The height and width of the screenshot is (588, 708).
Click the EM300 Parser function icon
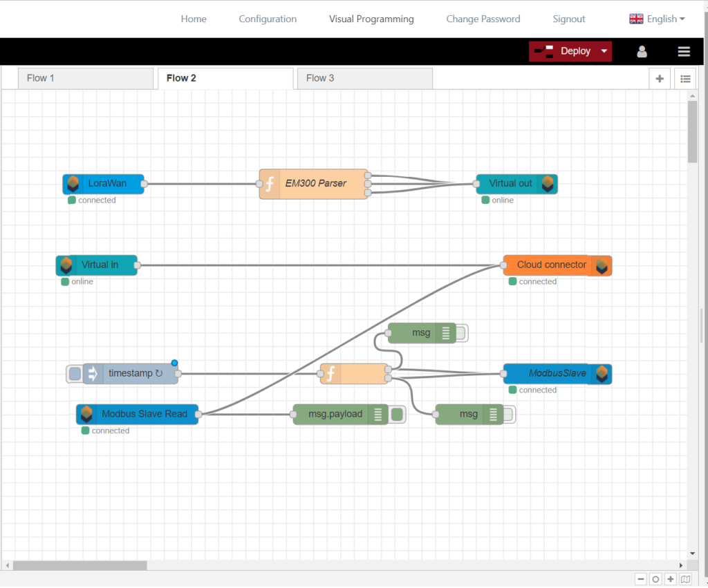270,184
